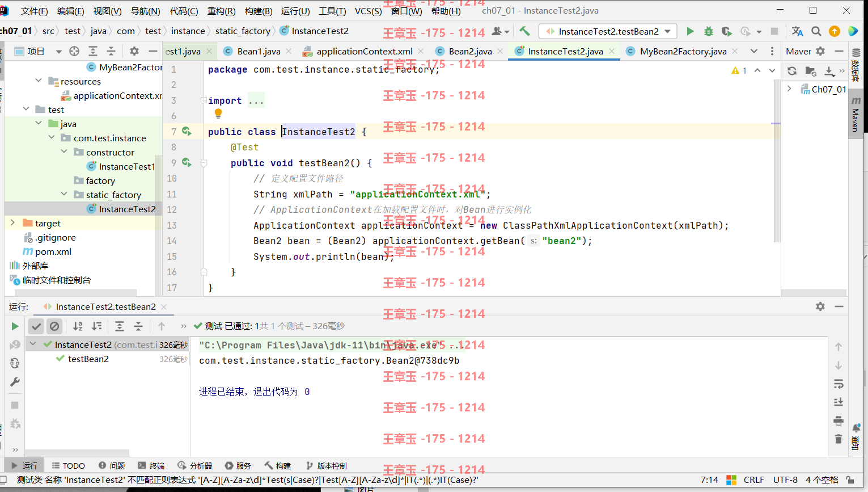This screenshot has width=868, height=492.
Task: Open the 重构(R) menu
Action: click(x=221, y=11)
